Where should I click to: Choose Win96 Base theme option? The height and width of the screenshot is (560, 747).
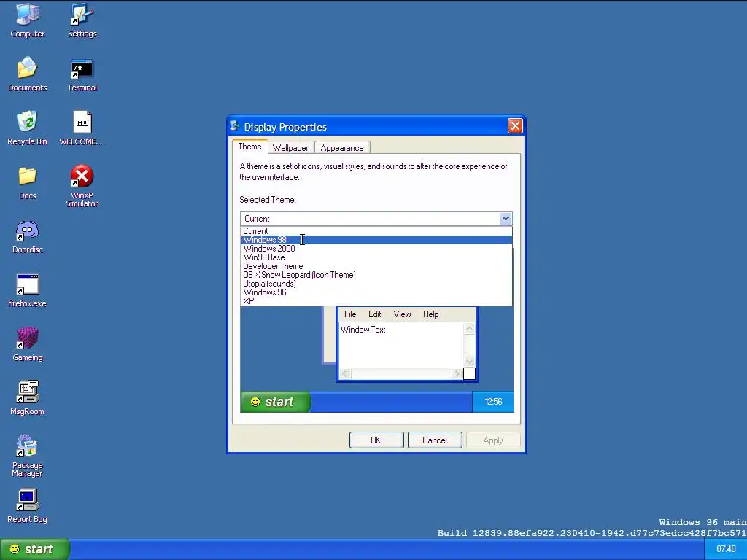click(x=376, y=257)
